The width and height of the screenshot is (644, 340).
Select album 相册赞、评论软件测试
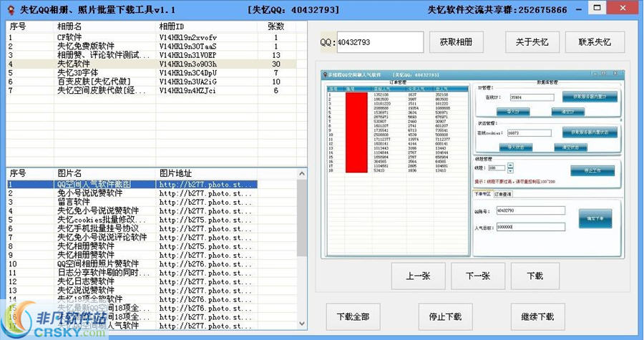click(151, 55)
